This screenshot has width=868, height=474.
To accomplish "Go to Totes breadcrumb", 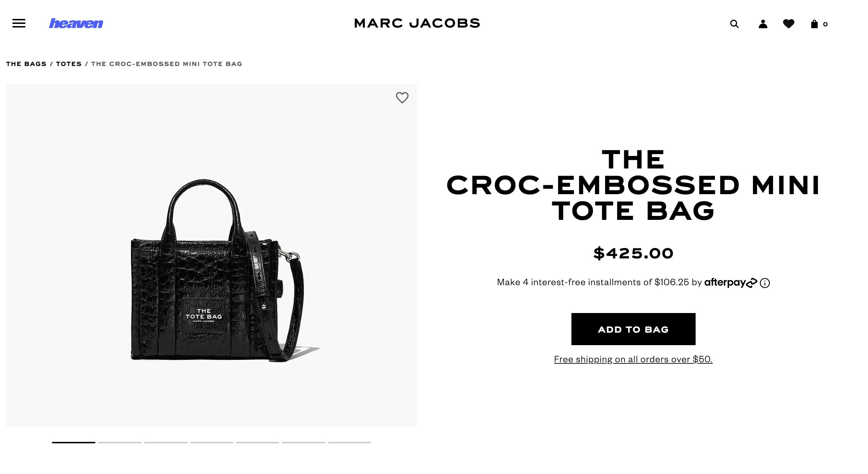I will pyautogui.click(x=69, y=64).
